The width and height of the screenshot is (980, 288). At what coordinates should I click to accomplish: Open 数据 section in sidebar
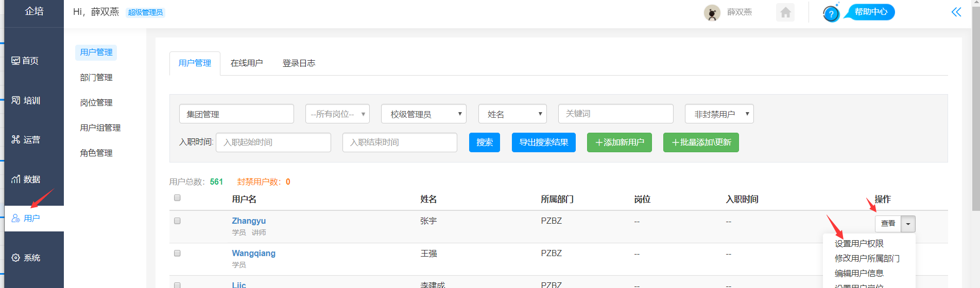26,179
